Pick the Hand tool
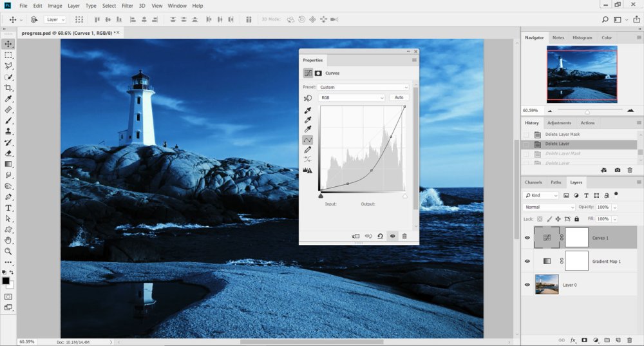This screenshot has width=644, height=346. click(x=8, y=240)
